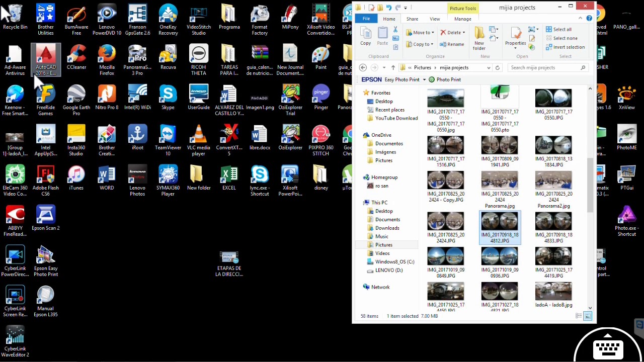This screenshot has width=644, height=362.
Task: Click the New folder button
Action: (x=479, y=38)
